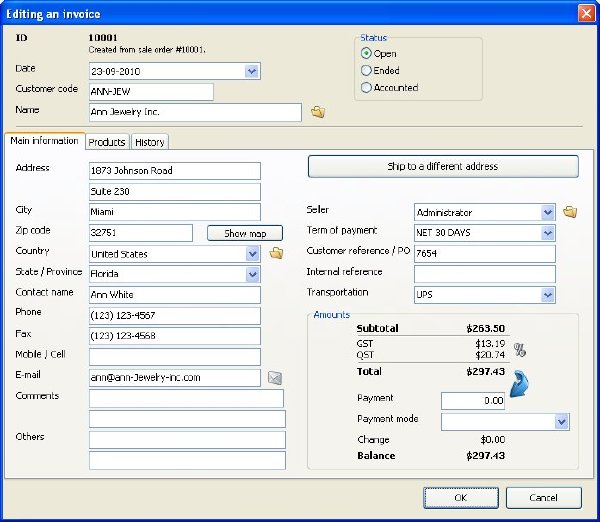Confirm with the OK button

click(x=461, y=498)
